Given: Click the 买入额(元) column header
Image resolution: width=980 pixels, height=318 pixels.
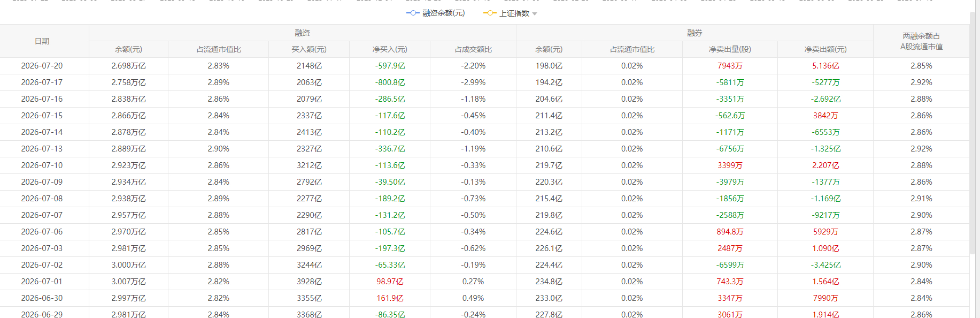Looking at the screenshot, I should pyautogui.click(x=309, y=49).
